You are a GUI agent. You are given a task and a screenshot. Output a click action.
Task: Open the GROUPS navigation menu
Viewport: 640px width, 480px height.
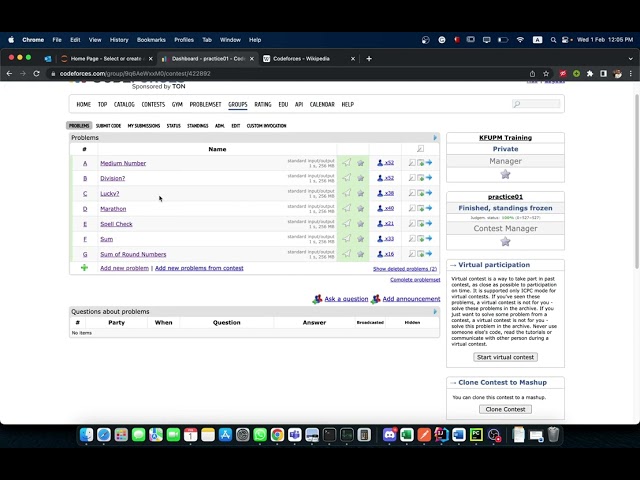238,104
